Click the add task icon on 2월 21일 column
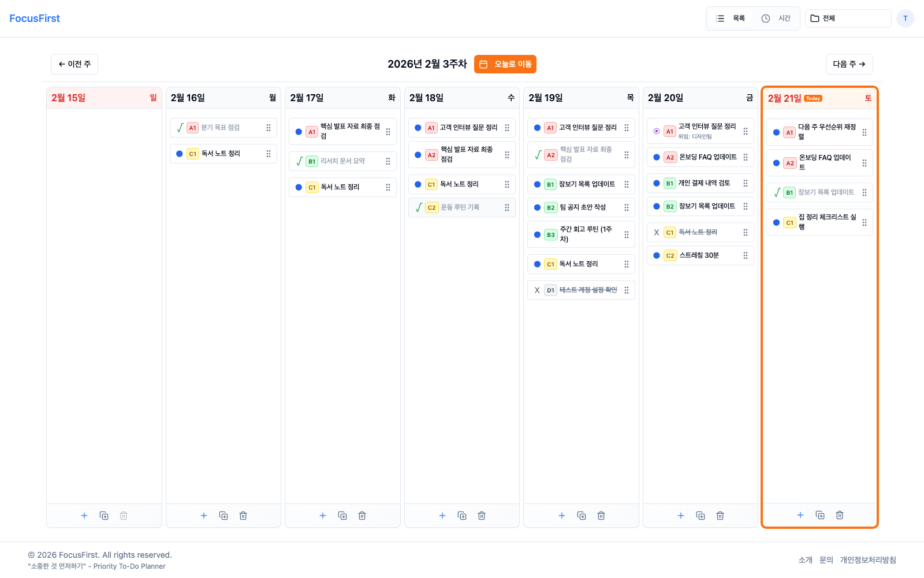 [800, 514]
